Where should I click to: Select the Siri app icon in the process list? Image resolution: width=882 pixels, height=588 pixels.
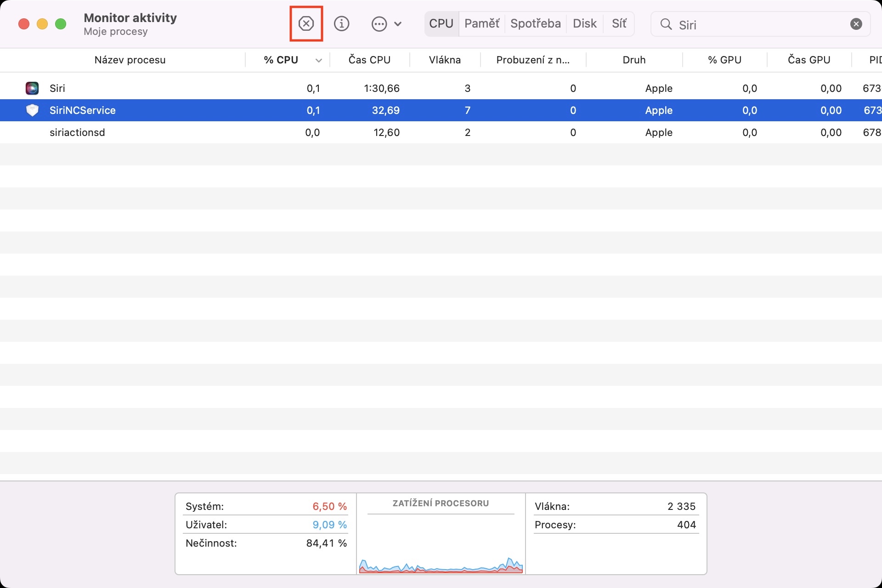coord(32,88)
